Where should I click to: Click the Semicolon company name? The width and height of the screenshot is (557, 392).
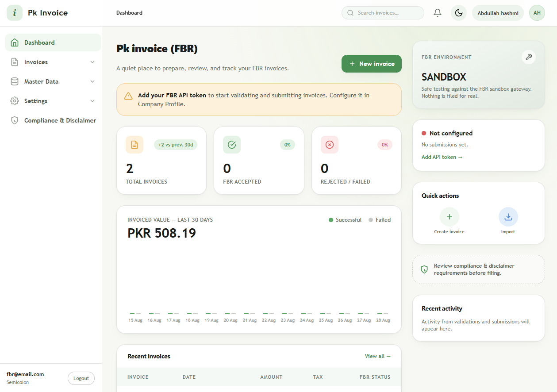coord(18,382)
